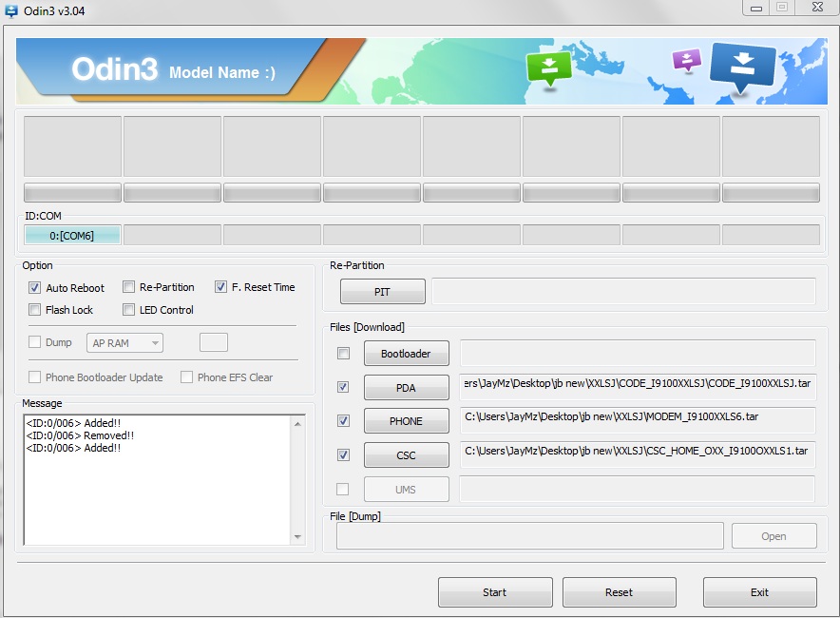Viewport: 840px width, 618px height.
Task: Click the CSC path with CSC_HOME_OXX_I9100OXXLS1.tar
Action: [x=638, y=454]
